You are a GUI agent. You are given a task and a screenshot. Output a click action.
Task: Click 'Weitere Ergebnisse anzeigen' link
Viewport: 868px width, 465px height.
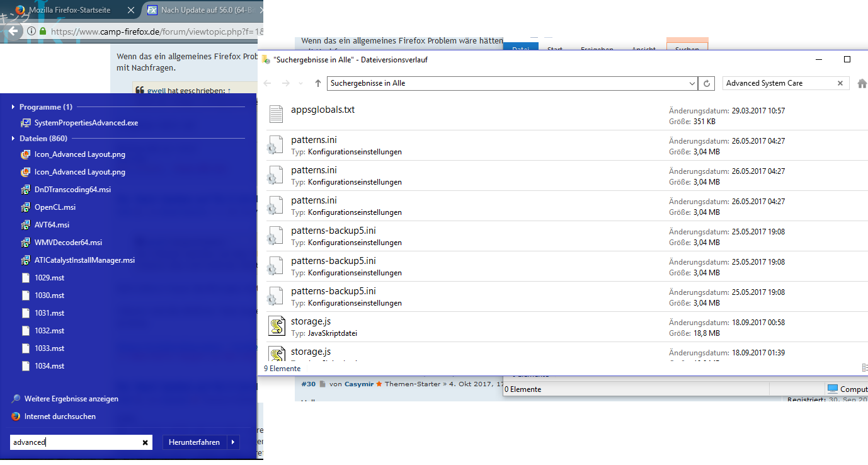pyautogui.click(x=71, y=399)
